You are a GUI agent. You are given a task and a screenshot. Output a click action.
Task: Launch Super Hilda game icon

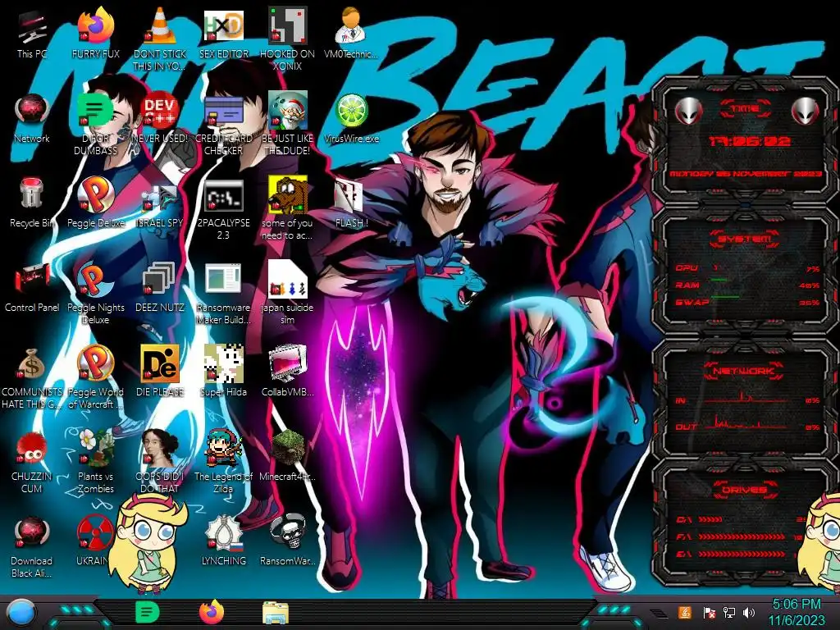coord(223,363)
